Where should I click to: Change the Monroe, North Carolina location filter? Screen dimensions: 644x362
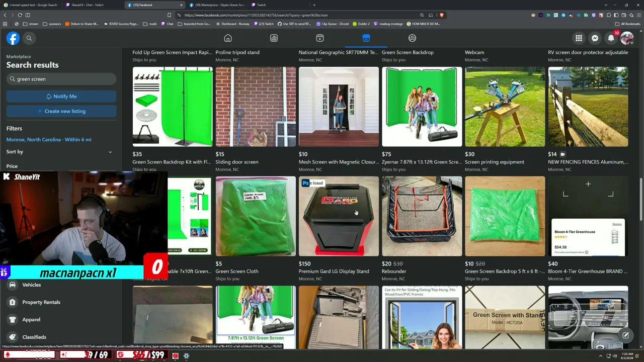pos(49,140)
